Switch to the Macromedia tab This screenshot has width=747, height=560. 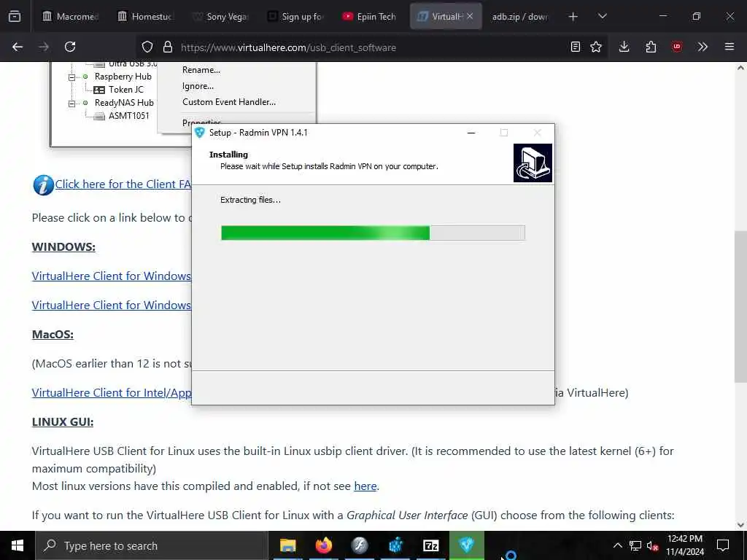pos(70,16)
